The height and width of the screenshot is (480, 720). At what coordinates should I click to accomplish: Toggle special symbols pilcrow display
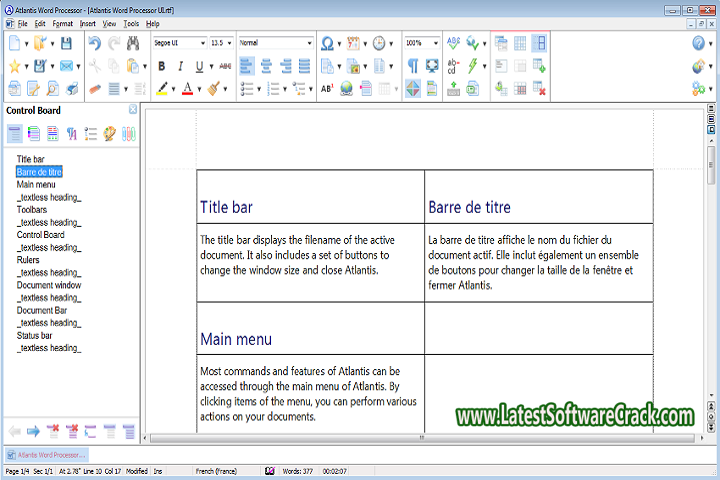pos(413,66)
